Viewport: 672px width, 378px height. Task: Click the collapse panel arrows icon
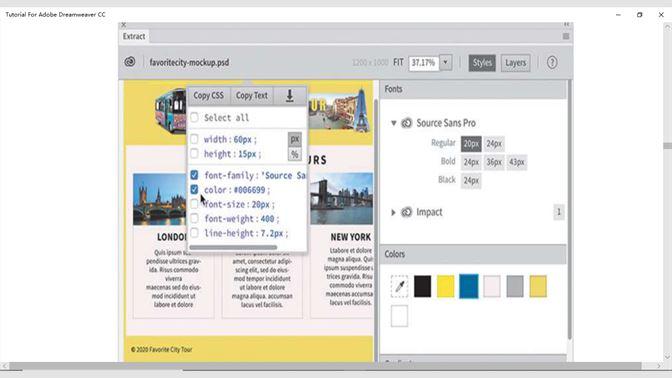(x=567, y=24)
